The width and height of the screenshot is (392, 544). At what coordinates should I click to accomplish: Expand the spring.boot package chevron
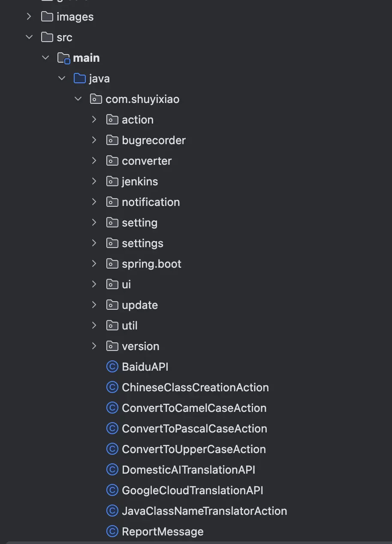94,264
